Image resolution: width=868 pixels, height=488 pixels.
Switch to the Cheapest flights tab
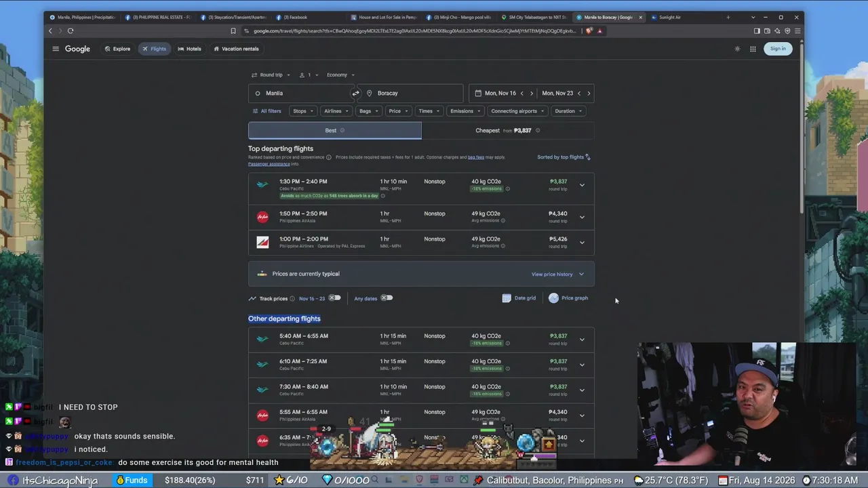508,130
